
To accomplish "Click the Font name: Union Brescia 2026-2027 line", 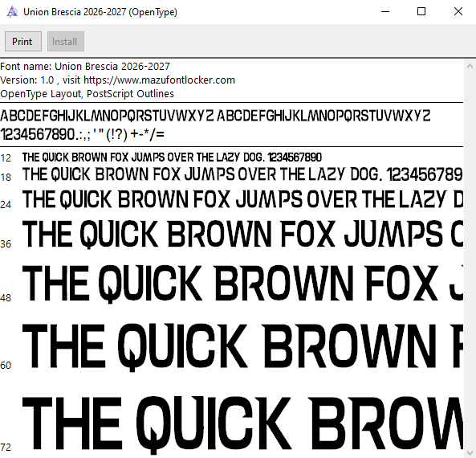I will click(85, 66).
